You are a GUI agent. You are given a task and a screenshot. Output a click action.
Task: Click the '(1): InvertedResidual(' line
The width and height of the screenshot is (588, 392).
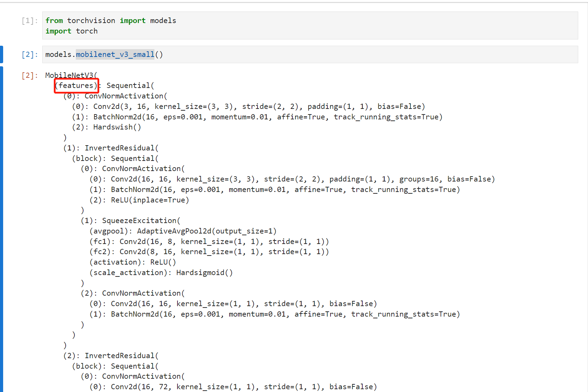[x=111, y=148]
